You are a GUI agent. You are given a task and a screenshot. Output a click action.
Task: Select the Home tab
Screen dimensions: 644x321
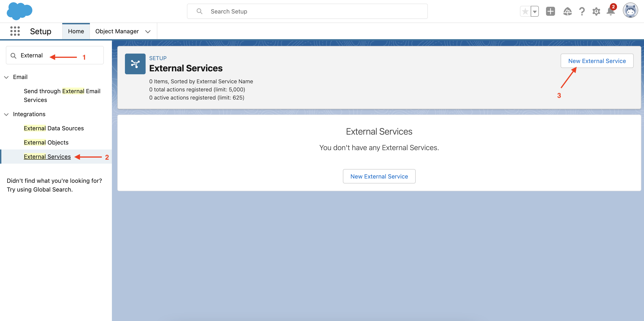(76, 31)
